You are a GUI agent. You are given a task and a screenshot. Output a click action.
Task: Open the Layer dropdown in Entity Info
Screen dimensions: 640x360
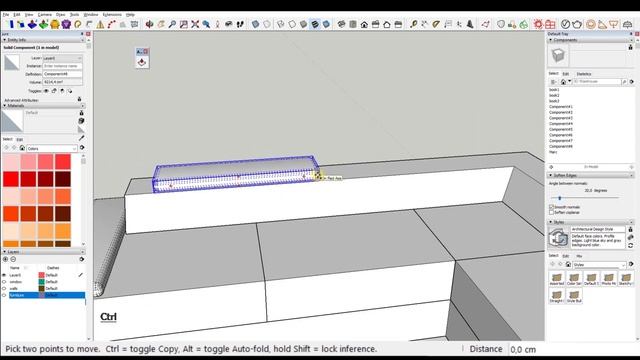62,58
